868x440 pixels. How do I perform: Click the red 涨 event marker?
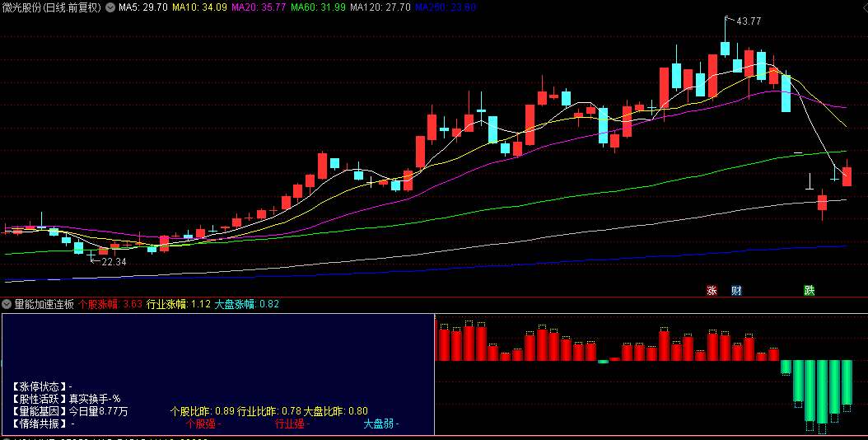712,290
